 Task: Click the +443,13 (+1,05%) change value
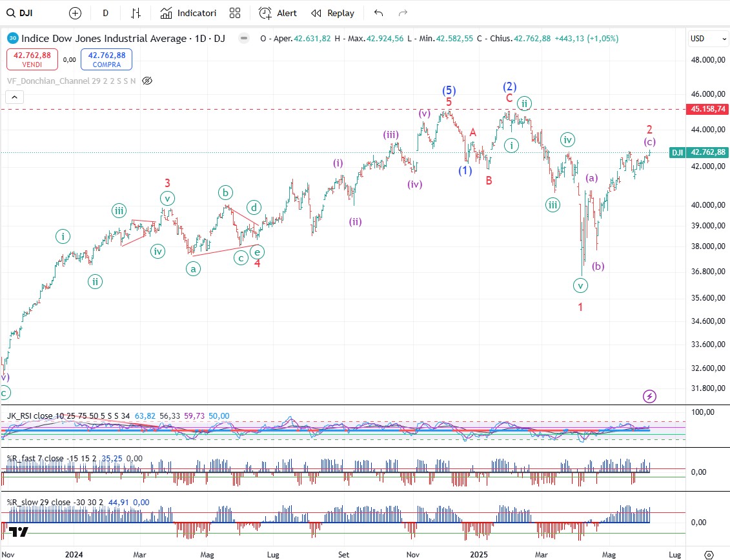point(586,39)
